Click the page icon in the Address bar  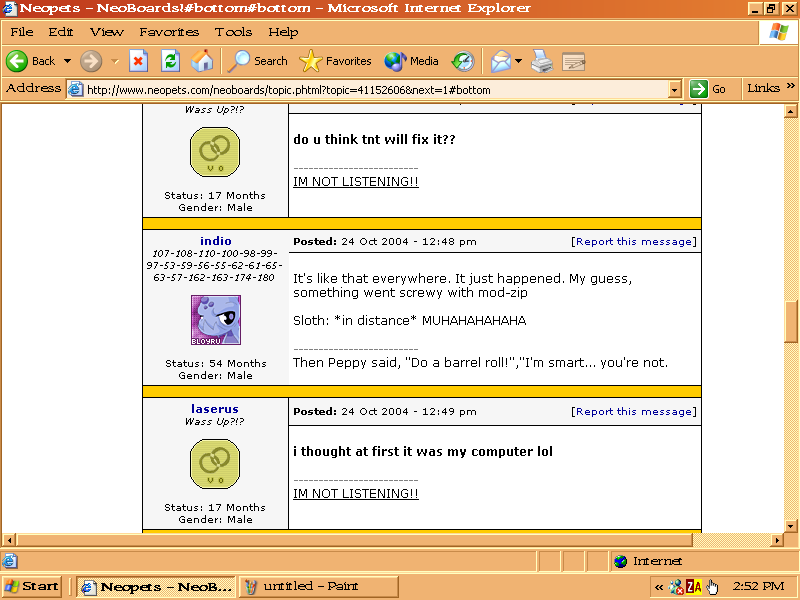coord(76,89)
